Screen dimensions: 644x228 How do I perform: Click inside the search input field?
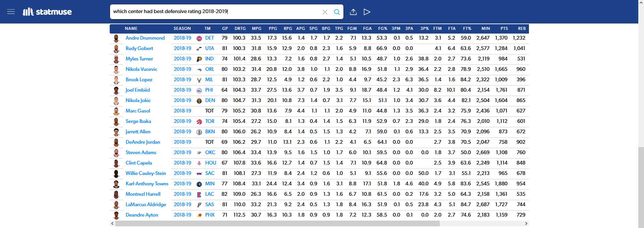tap(215, 12)
